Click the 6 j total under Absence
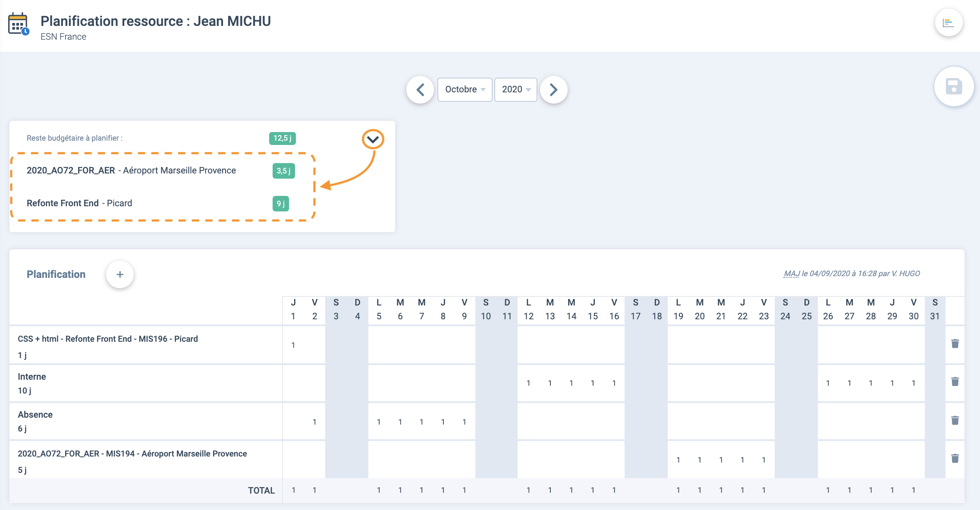The width and height of the screenshot is (980, 510). (22, 429)
